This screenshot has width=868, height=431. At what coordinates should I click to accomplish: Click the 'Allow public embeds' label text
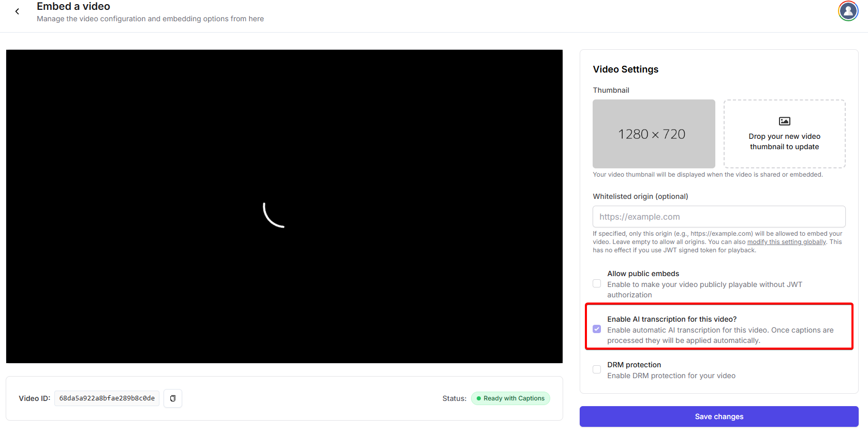coord(643,274)
